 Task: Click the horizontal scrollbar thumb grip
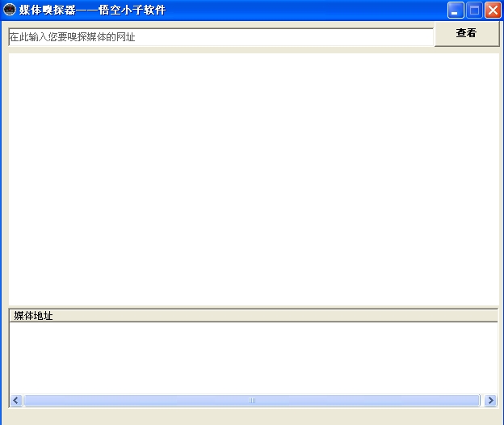(252, 401)
